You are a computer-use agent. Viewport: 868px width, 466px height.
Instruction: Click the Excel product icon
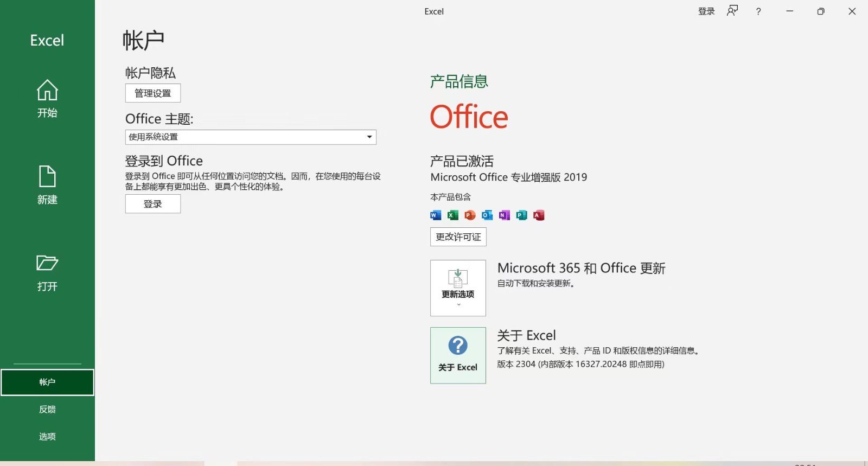coord(453,215)
